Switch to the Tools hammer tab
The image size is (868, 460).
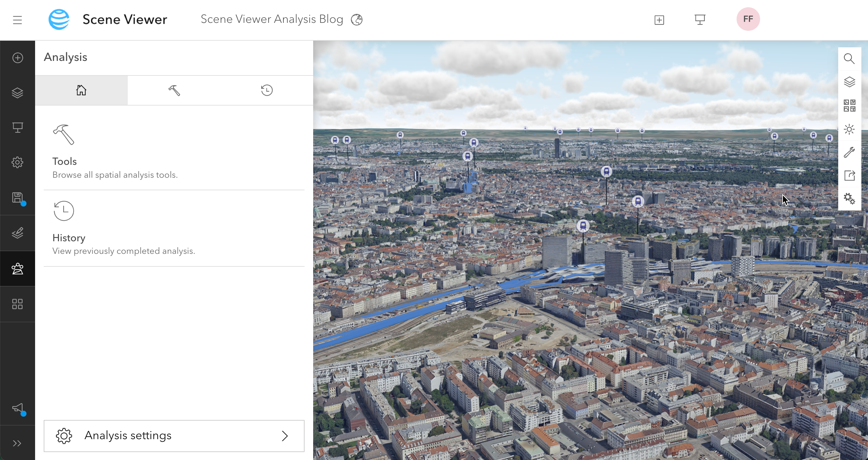tap(174, 90)
